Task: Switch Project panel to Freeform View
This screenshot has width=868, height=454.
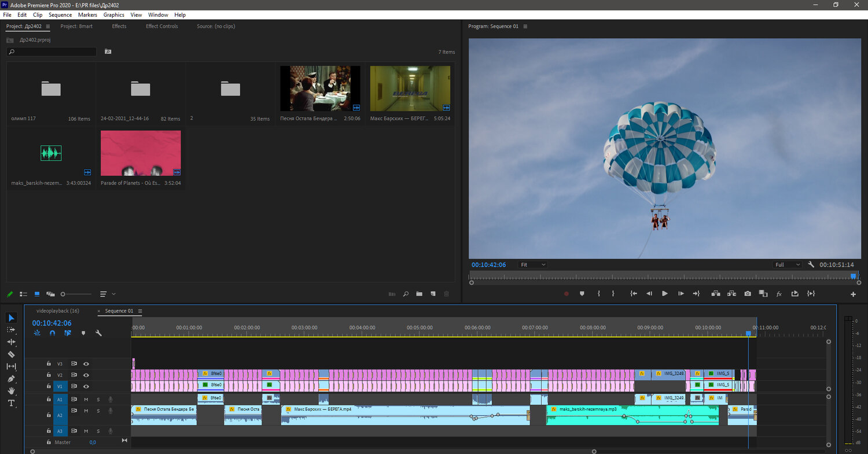Action: point(50,294)
